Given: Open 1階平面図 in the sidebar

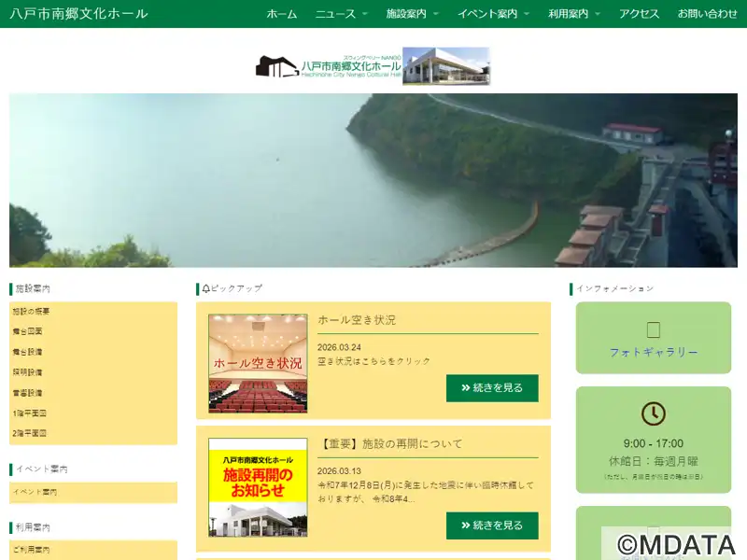Looking at the screenshot, I should pyautogui.click(x=29, y=413).
